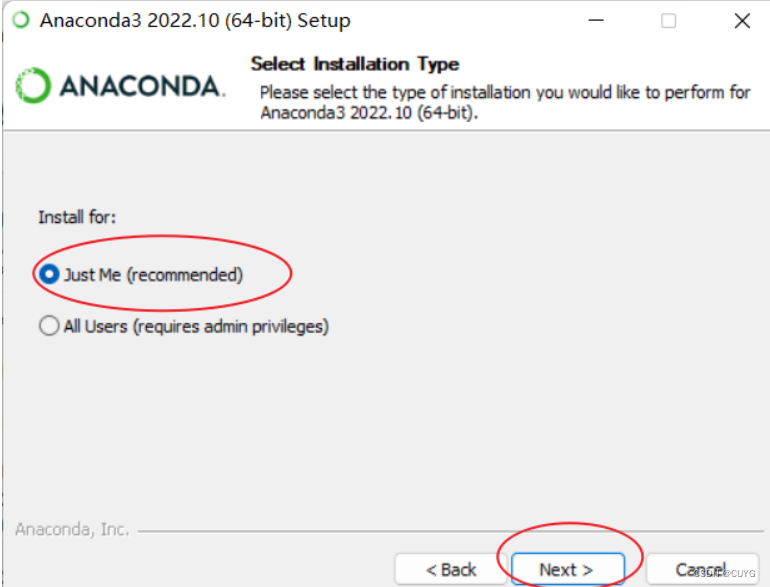This screenshot has width=770, height=587.
Task: Choose All Users radio option
Action: pos(49,326)
